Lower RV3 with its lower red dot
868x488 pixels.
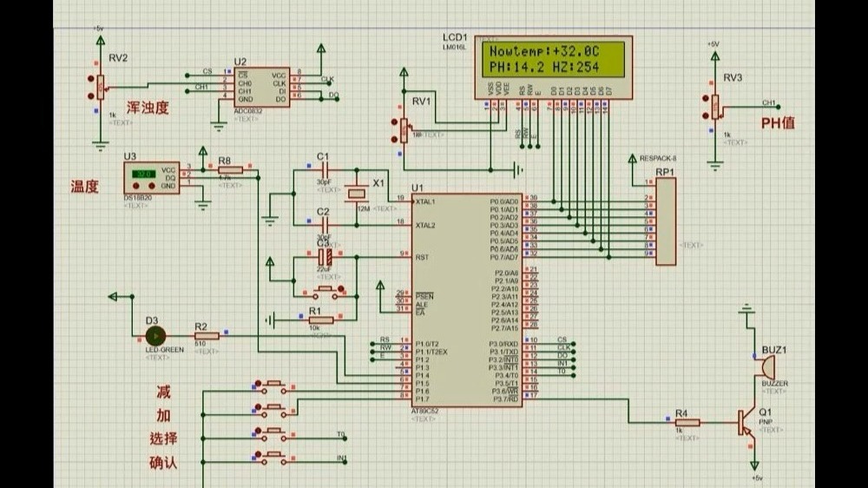click(705, 115)
